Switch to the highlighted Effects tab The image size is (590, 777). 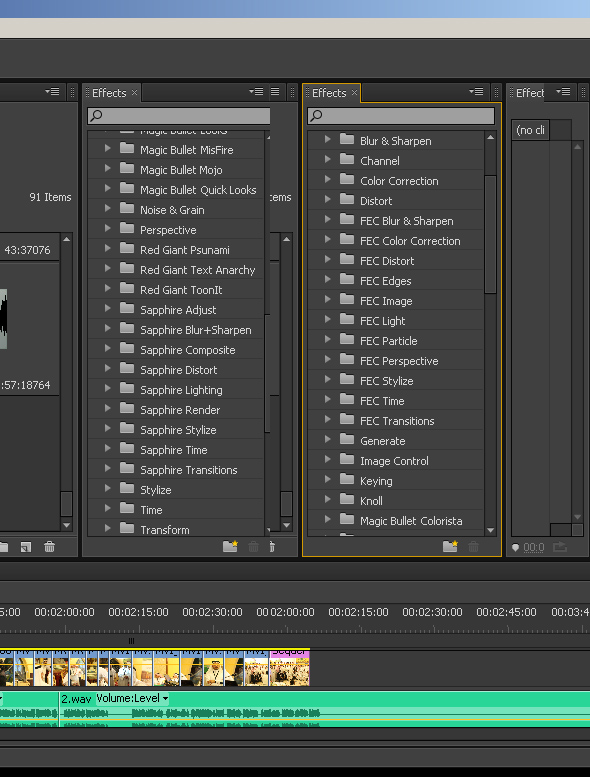click(329, 93)
